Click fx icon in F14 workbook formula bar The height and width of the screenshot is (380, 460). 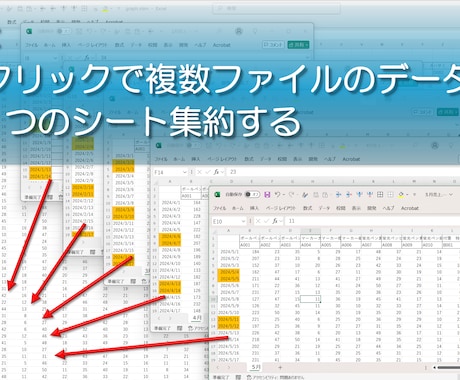coord(216,172)
